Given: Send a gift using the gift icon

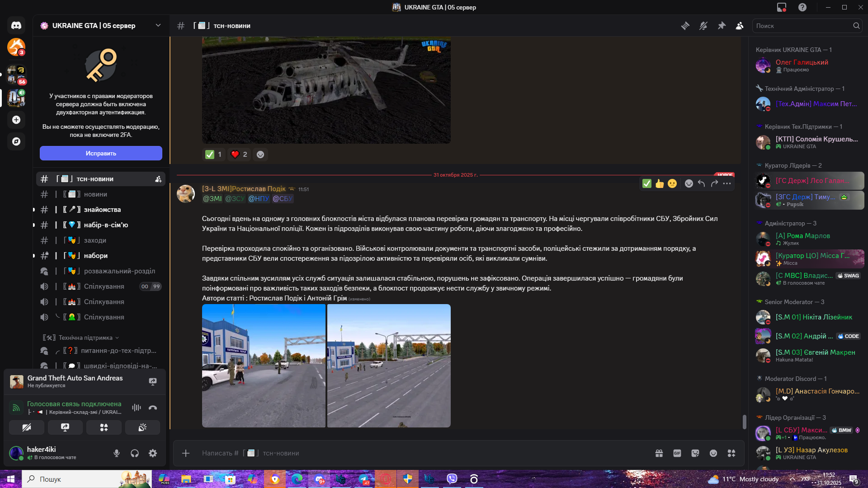Looking at the screenshot, I should point(659,453).
